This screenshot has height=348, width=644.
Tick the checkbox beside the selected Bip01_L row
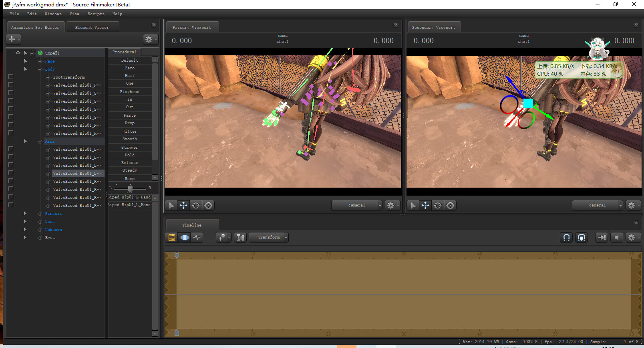click(11, 173)
